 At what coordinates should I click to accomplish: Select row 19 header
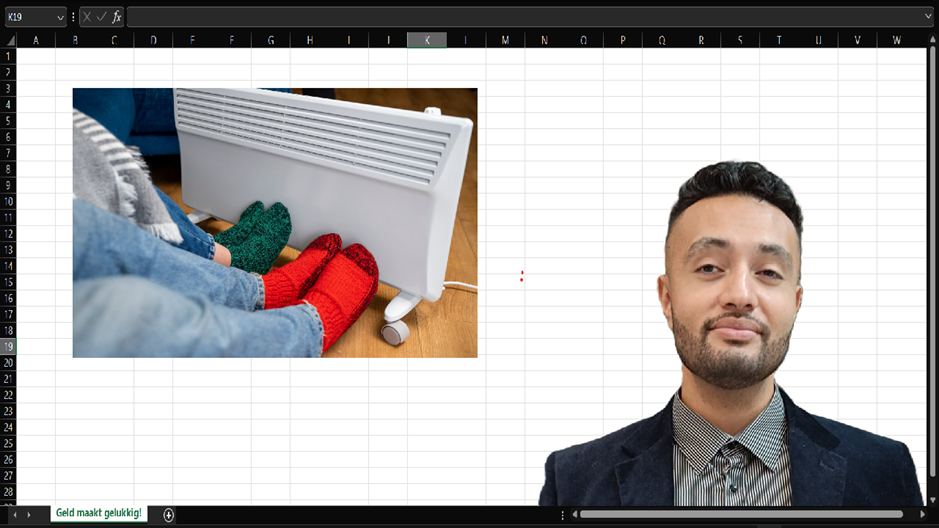click(8, 346)
